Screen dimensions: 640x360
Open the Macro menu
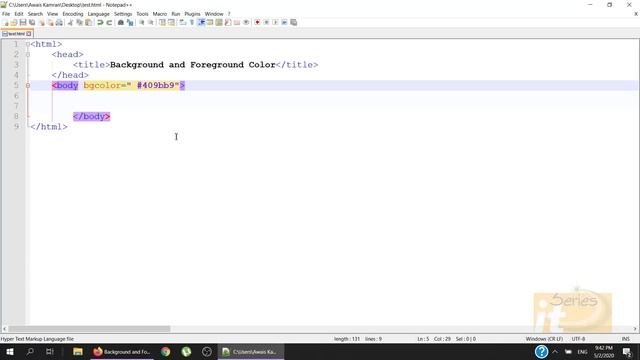(x=160, y=14)
